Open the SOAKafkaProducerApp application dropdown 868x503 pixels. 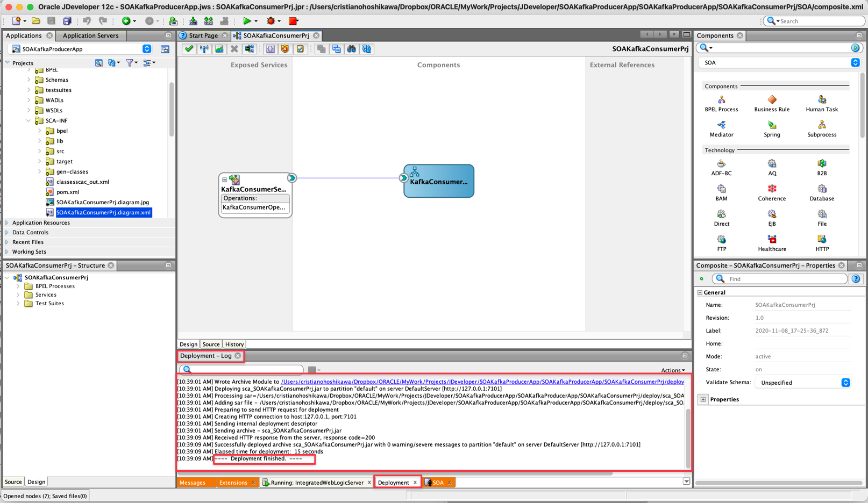[147, 49]
